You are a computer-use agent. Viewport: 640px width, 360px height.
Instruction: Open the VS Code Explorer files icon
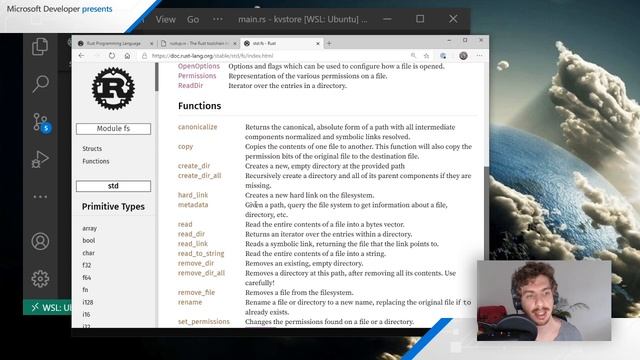40,47
